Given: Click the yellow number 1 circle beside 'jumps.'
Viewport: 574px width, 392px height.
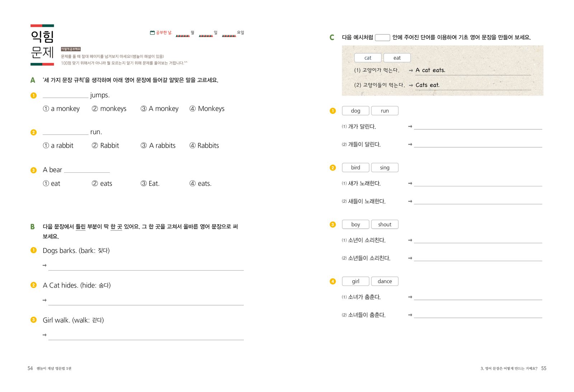Looking at the screenshot, I should (x=33, y=95).
